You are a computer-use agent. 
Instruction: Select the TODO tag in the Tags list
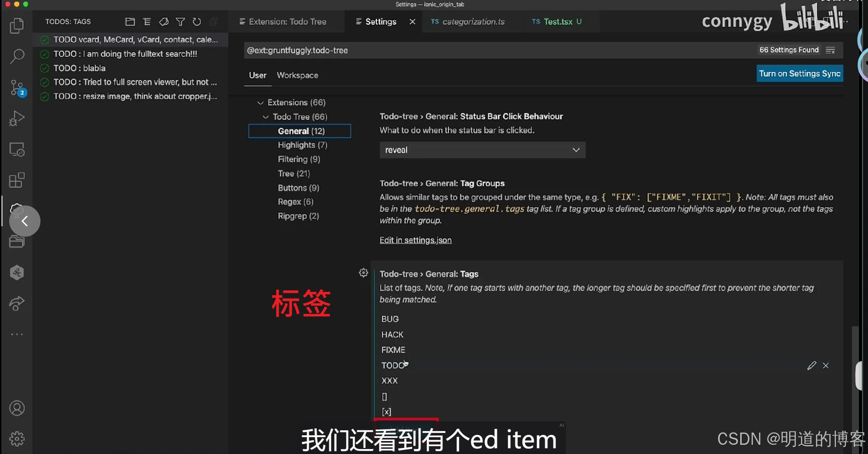(x=393, y=365)
